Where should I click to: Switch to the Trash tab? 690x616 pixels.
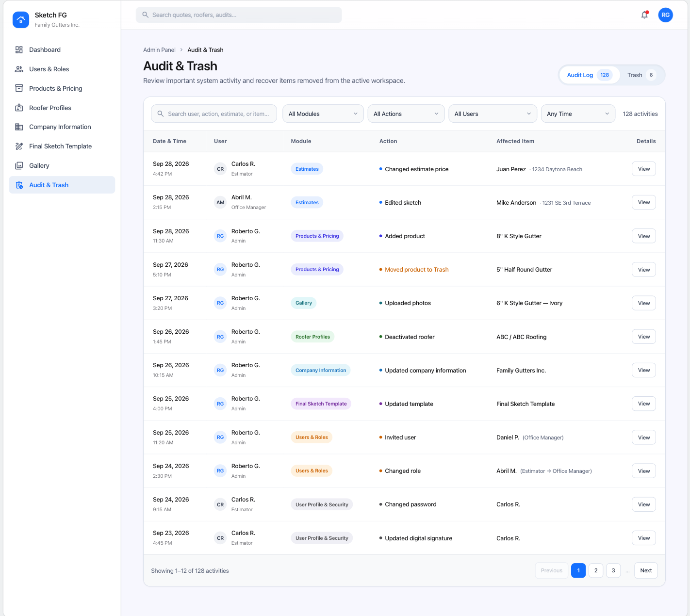coord(641,75)
